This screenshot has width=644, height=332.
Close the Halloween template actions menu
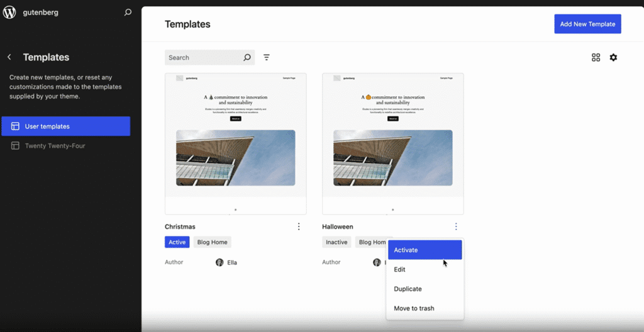[456, 226]
